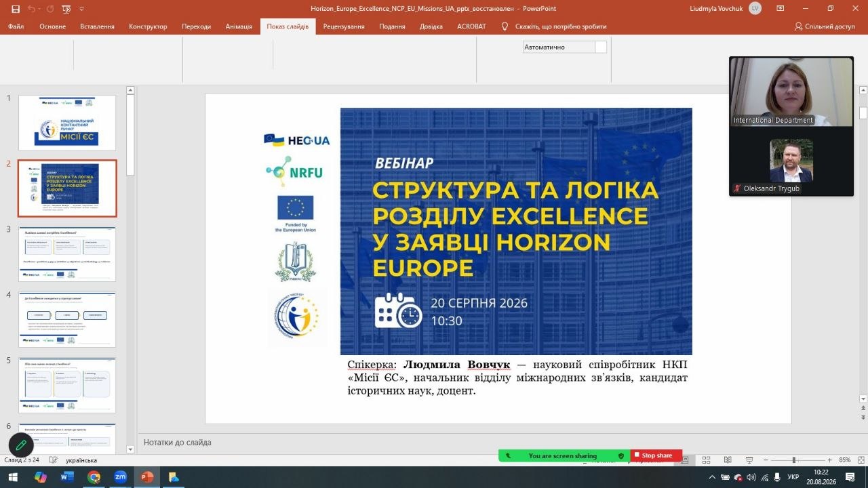Image resolution: width=868 pixels, height=488 pixels.
Task: Open the Zoom app from the taskbar
Action: (121, 477)
